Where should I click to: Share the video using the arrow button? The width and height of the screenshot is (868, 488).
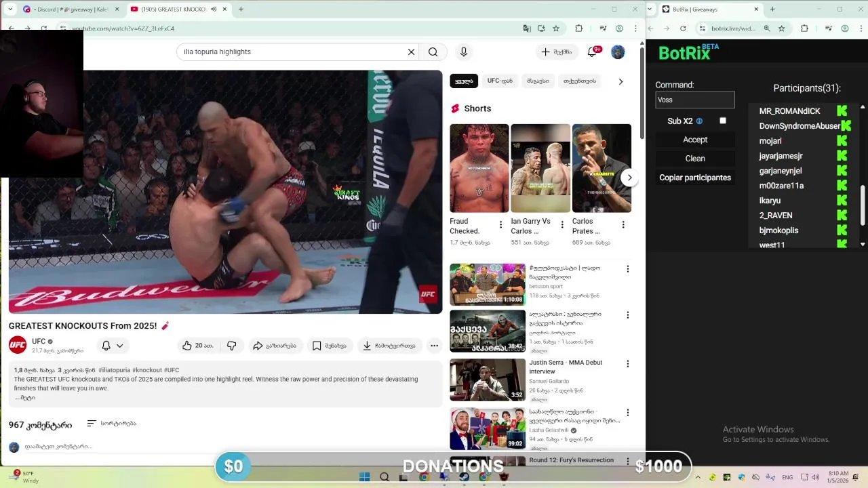[275, 346]
